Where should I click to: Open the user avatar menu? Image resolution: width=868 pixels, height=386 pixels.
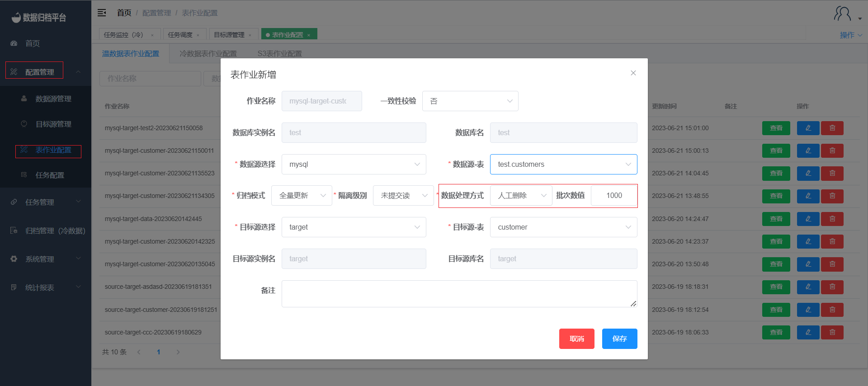[x=848, y=14]
